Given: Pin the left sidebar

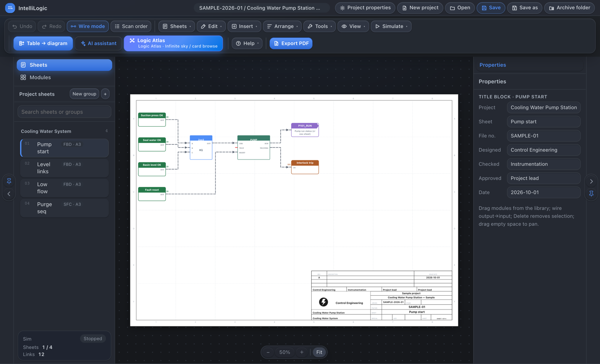Looking at the screenshot, I should (x=9, y=181).
